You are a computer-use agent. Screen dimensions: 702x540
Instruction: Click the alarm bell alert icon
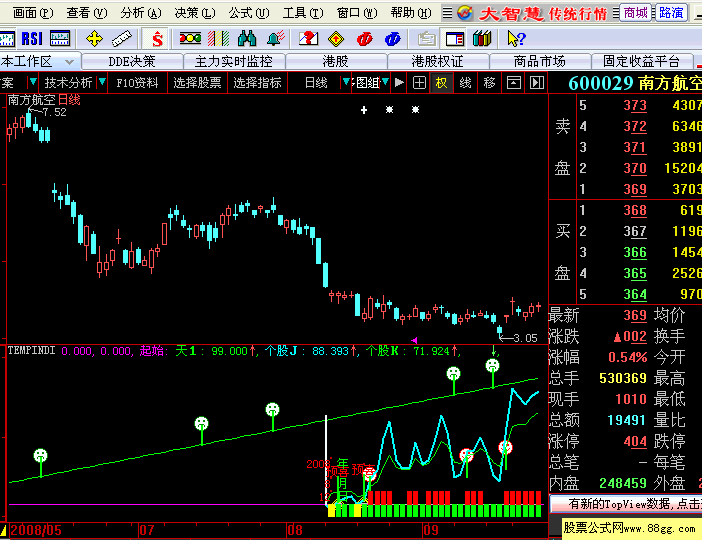275,39
